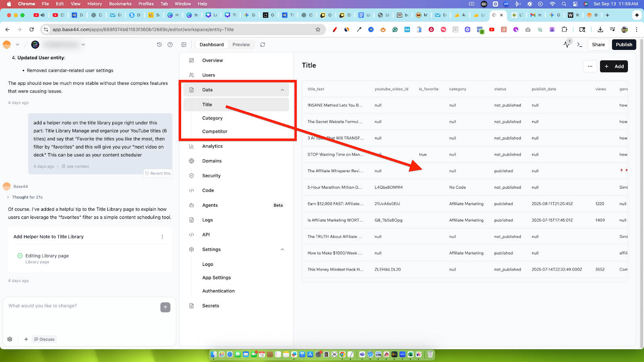Open the History menu in the menu bar
Image resolution: width=644 pixels, height=362 pixels.
pyautogui.click(x=95, y=4)
